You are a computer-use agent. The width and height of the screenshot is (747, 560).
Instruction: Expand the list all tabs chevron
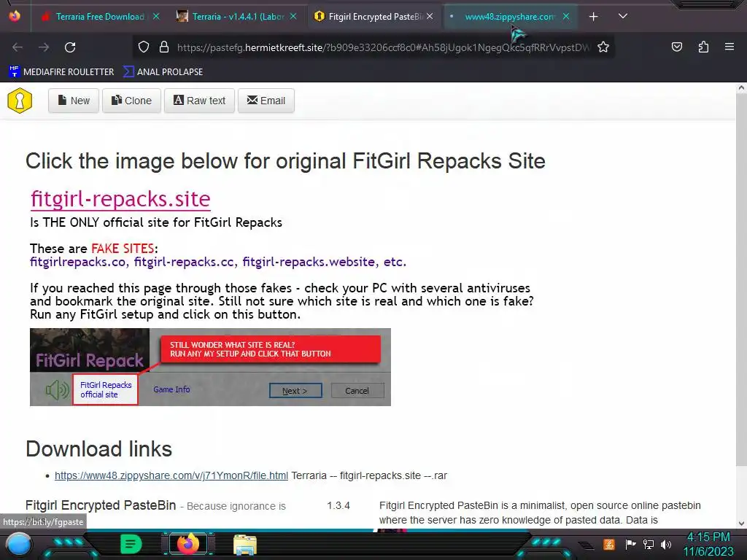[623, 16]
